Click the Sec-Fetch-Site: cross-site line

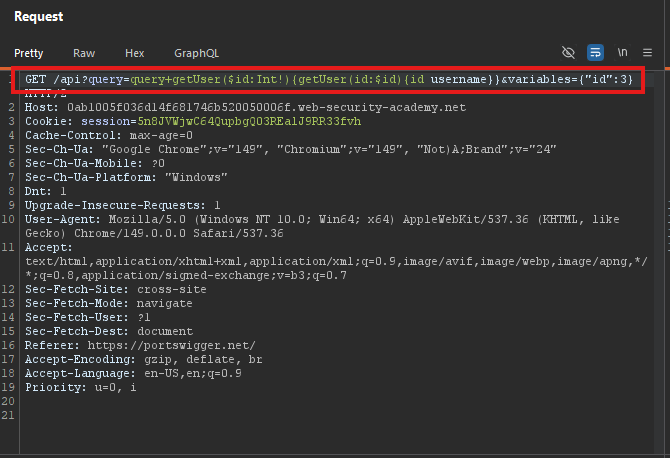pos(115,290)
